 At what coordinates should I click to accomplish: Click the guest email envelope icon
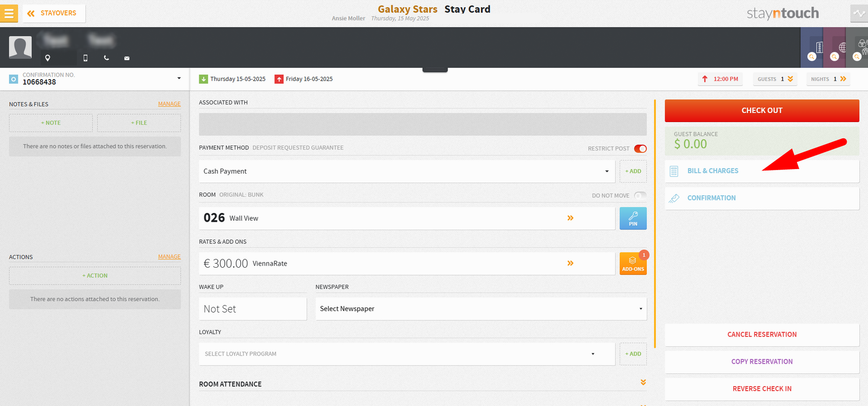tap(127, 58)
